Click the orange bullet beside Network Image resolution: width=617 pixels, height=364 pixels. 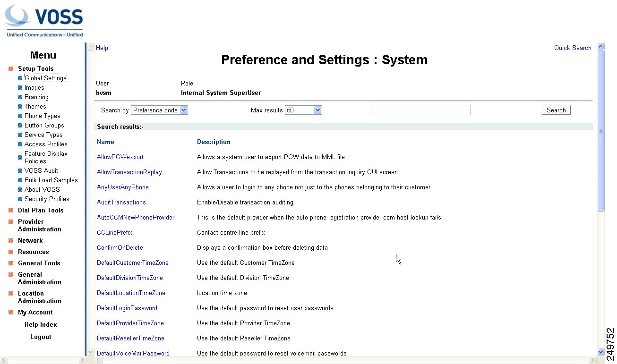[10, 241]
